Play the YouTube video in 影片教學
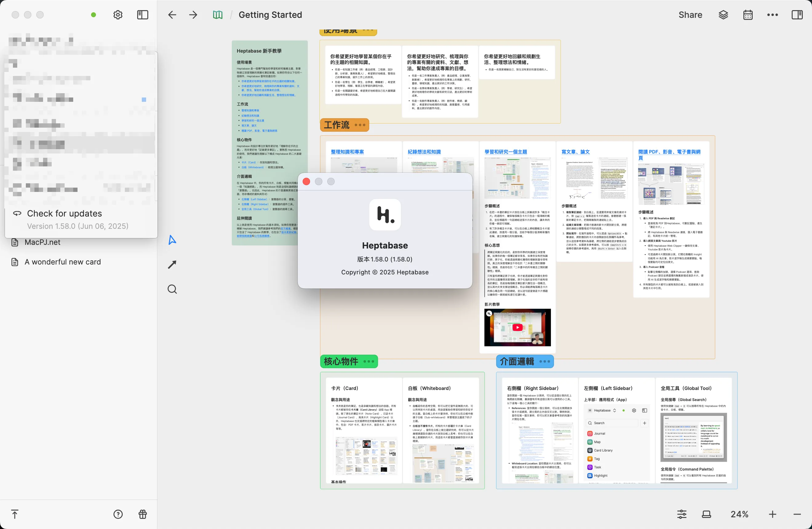The width and height of the screenshot is (812, 529). 517,328
